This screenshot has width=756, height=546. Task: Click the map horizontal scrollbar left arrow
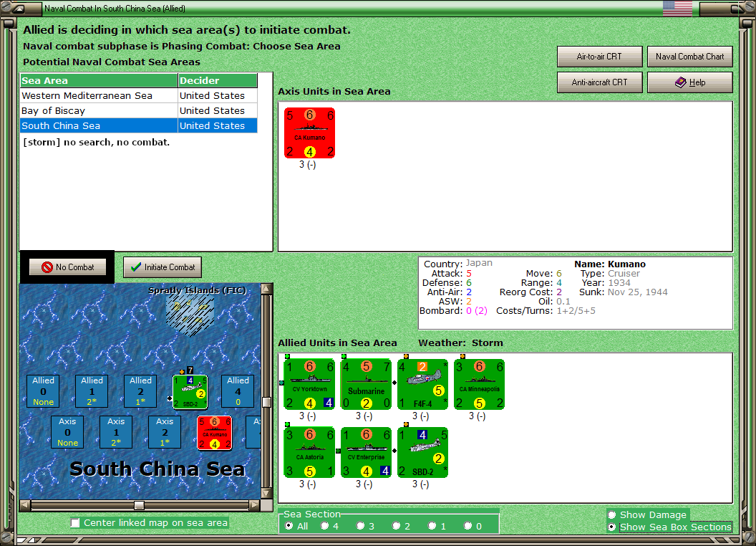[25, 505]
